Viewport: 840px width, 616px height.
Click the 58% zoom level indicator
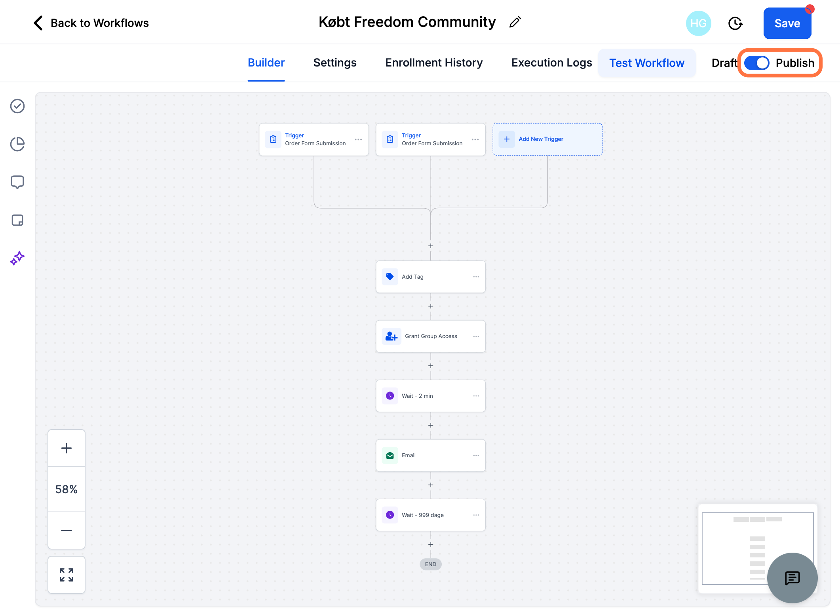click(x=67, y=489)
